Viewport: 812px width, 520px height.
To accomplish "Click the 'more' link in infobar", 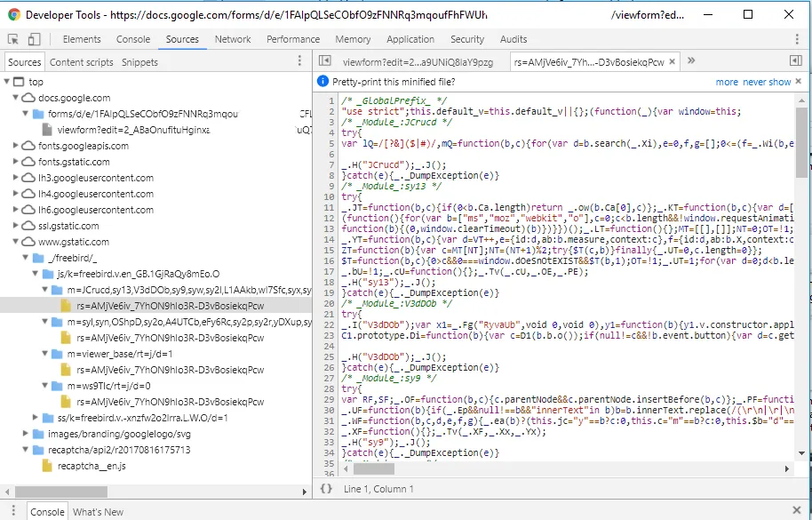I will 727,82.
